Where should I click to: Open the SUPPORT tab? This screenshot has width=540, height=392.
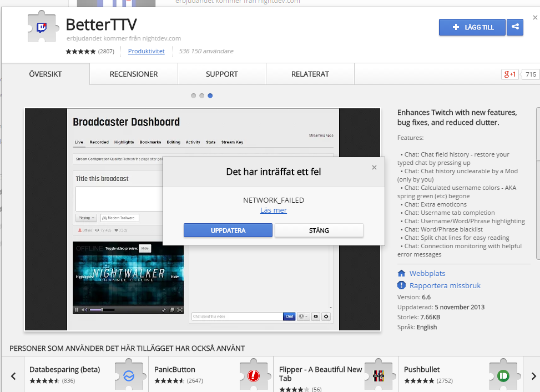tap(222, 74)
